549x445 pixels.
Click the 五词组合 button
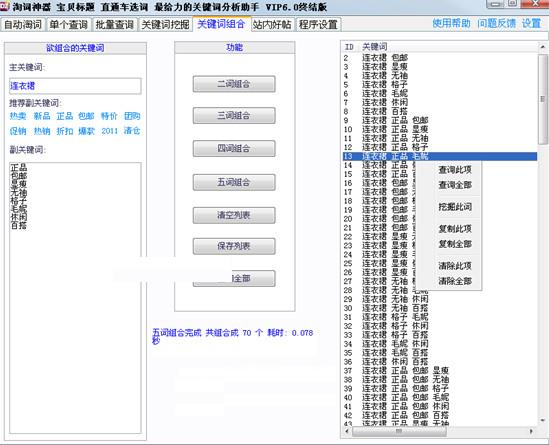click(x=234, y=182)
